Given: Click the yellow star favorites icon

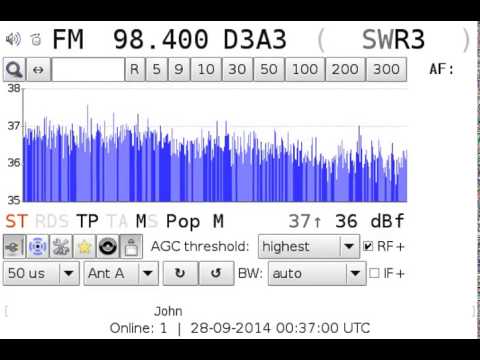Looking at the screenshot, I should (x=84, y=247).
